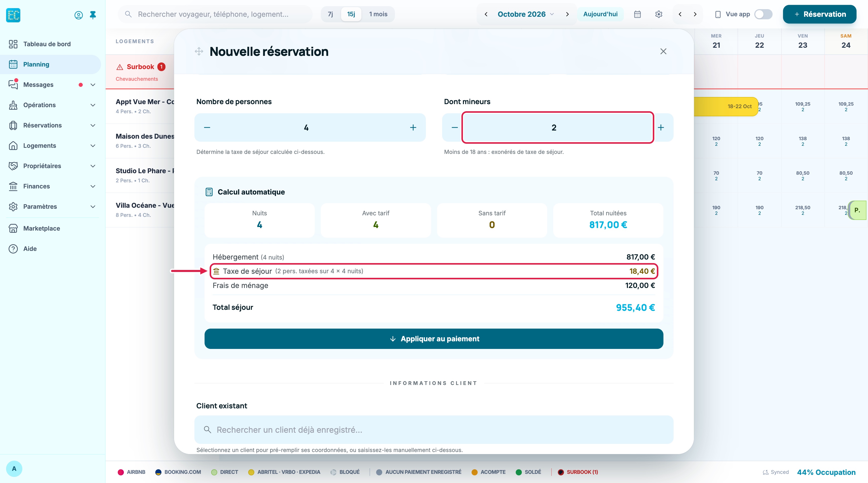Expand the Logements menu chevron
The height and width of the screenshot is (483, 868).
tap(93, 146)
